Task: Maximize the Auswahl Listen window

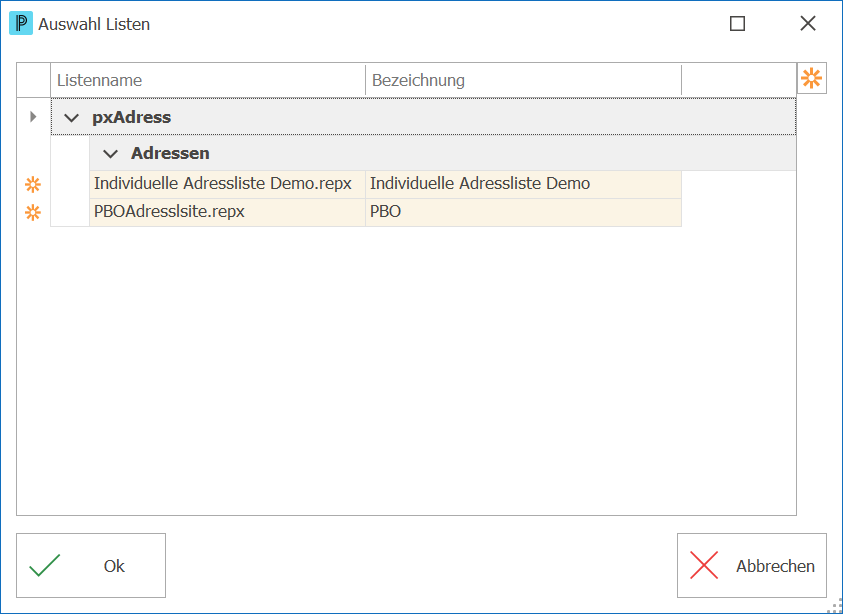Action: click(x=737, y=24)
